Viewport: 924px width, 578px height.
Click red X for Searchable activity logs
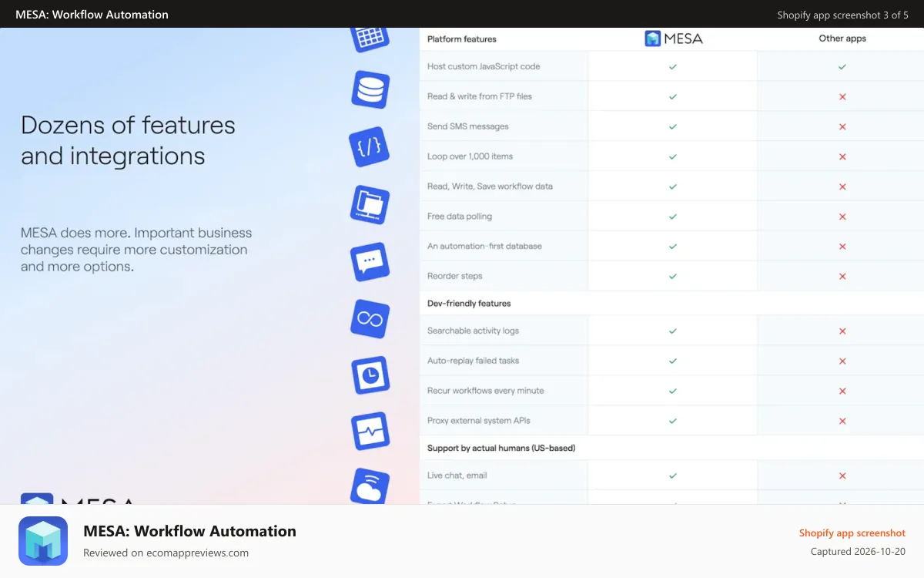[842, 331]
